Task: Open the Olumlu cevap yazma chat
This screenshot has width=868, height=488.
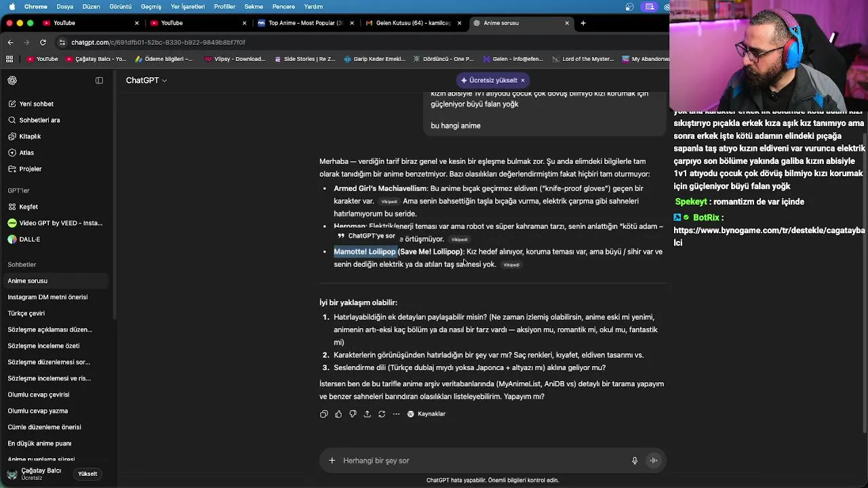Action: (x=54, y=411)
